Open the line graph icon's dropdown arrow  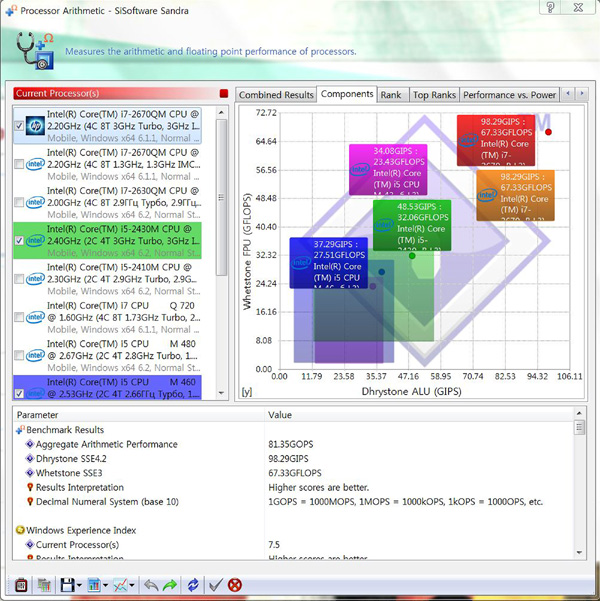tap(132, 585)
